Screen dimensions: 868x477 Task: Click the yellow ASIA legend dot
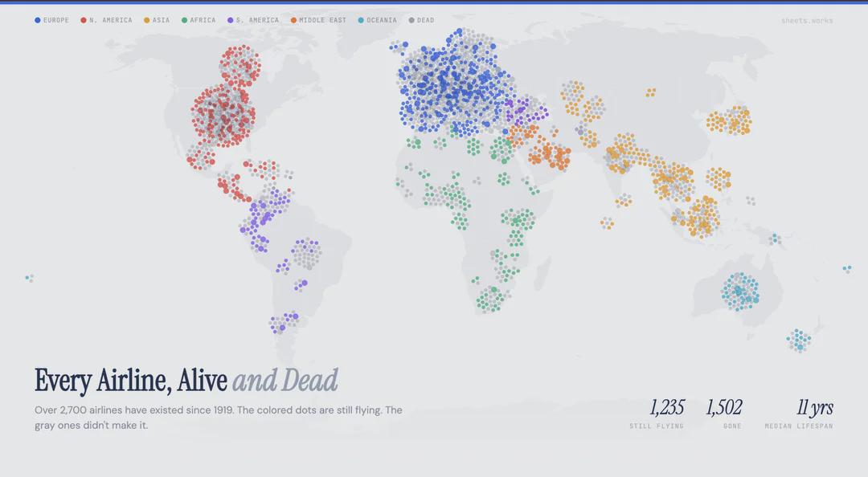pos(145,20)
